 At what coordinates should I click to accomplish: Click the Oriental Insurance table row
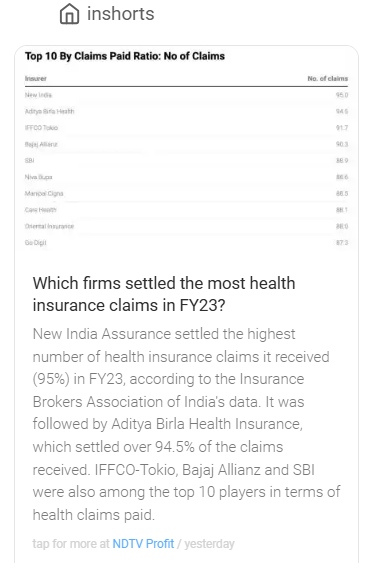(x=186, y=226)
